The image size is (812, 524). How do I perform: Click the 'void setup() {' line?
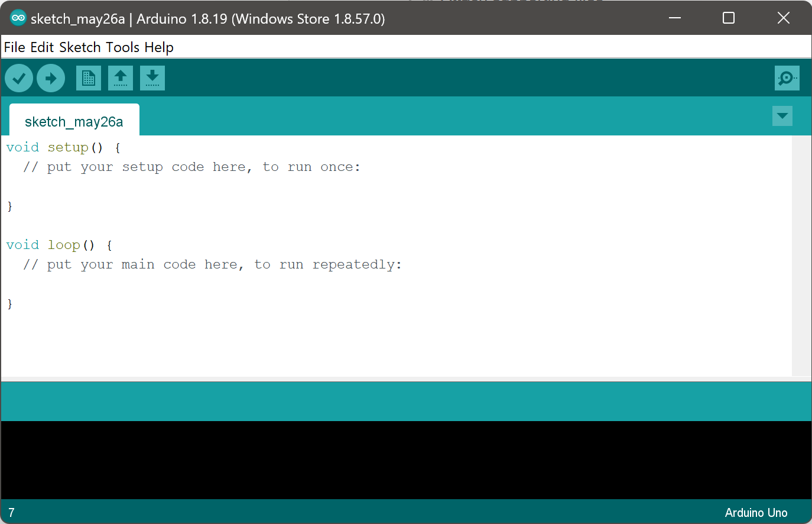(64, 148)
